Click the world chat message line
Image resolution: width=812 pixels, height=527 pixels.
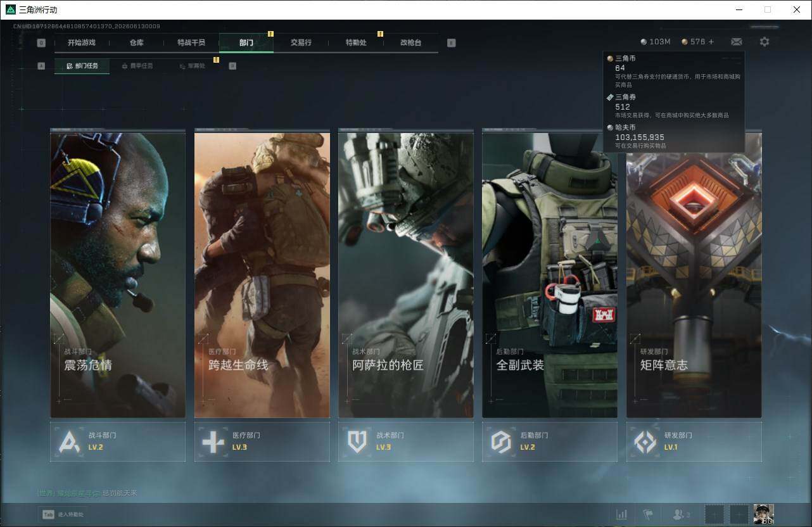coord(87,493)
